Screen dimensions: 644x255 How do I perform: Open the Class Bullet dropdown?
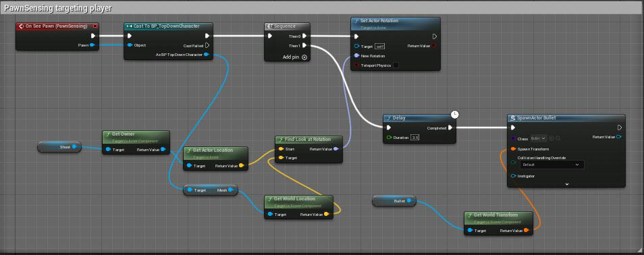coord(539,139)
